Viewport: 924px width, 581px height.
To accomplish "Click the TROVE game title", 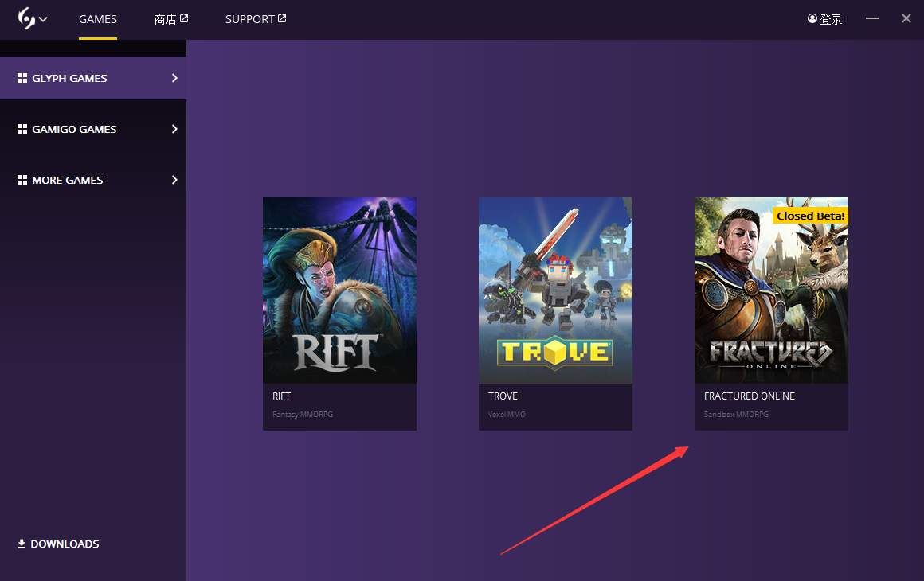I will [503, 396].
